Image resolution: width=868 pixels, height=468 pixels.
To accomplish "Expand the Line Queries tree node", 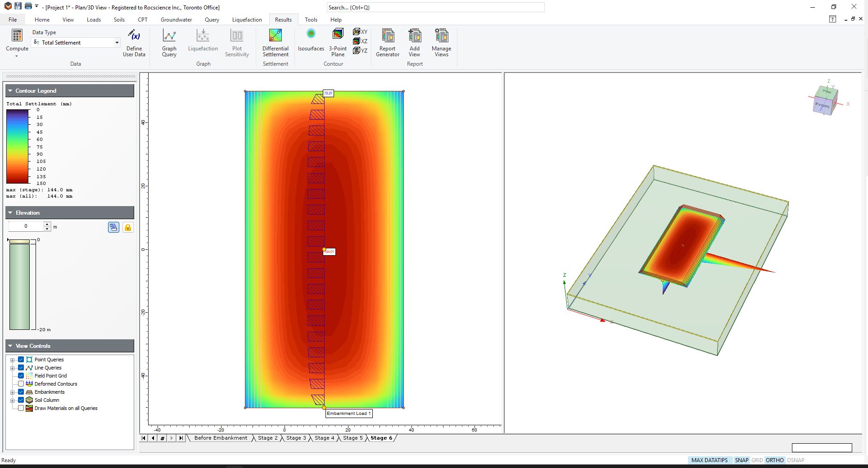I will tap(13, 368).
